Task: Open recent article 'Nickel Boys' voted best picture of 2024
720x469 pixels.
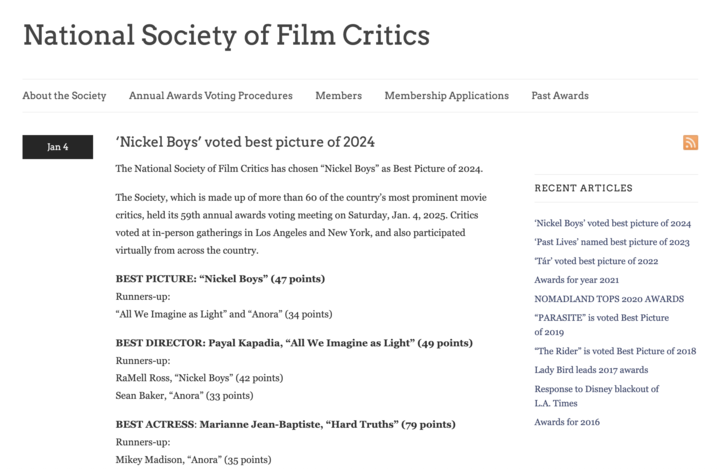Action: tap(613, 223)
